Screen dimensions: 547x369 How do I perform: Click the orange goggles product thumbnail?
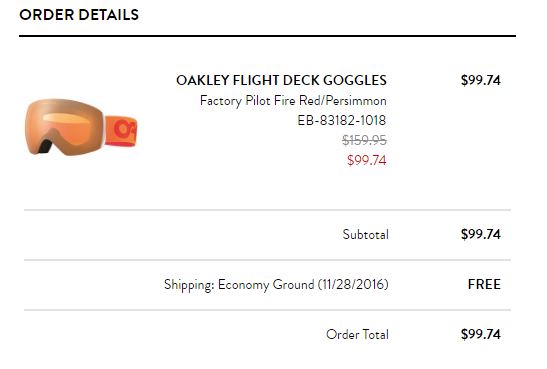tap(81, 127)
